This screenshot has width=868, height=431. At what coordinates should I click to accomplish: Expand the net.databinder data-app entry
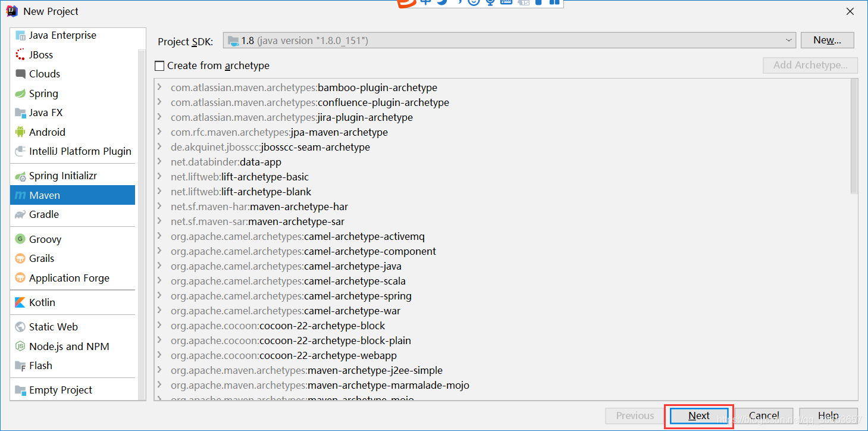tap(159, 162)
